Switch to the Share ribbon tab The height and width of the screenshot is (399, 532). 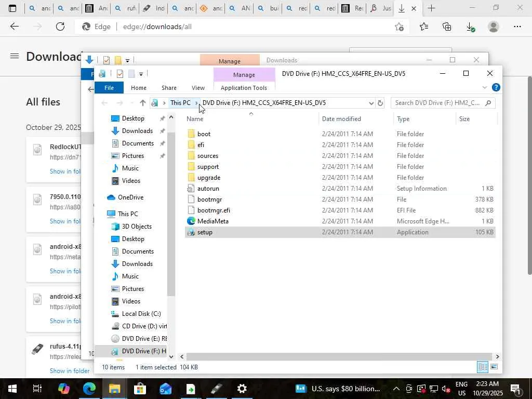tap(169, 87)
